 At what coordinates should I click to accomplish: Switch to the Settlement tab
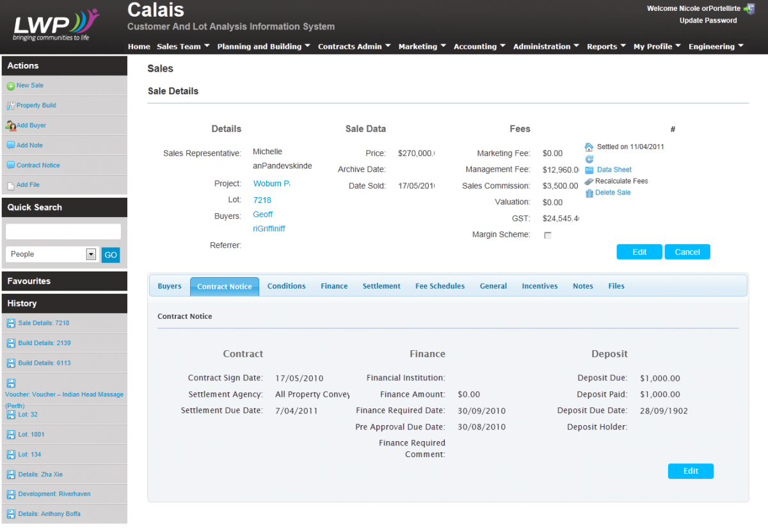pyautogui.click(x=381, y=286)
